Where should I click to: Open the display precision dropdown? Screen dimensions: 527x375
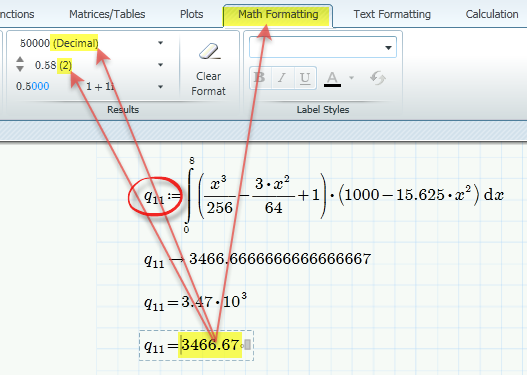161,65
